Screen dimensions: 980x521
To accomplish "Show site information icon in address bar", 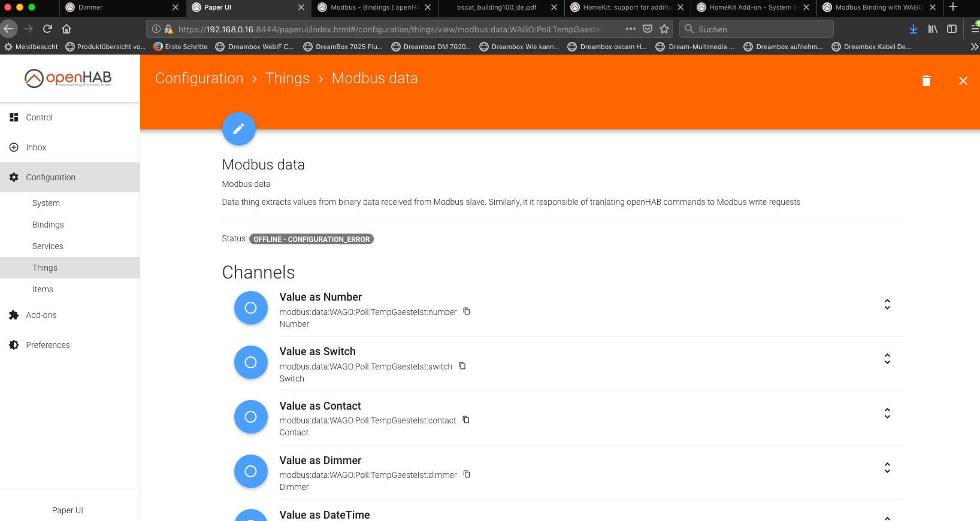I will pos(156,29).
